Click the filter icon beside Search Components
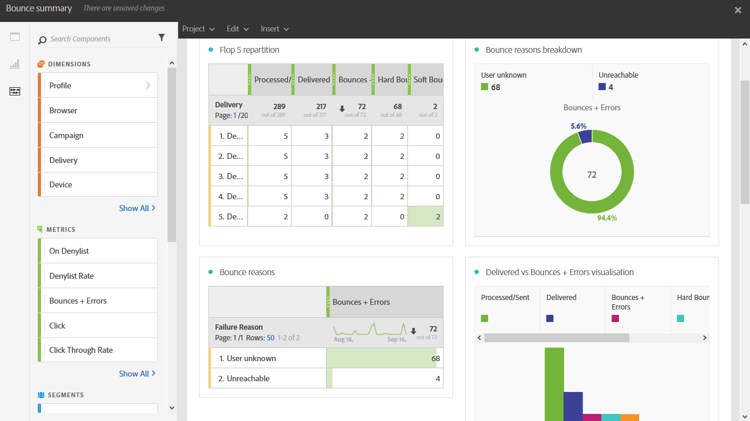Image resolution: width=750 pixels, height=421 pixels. [162, 38]
